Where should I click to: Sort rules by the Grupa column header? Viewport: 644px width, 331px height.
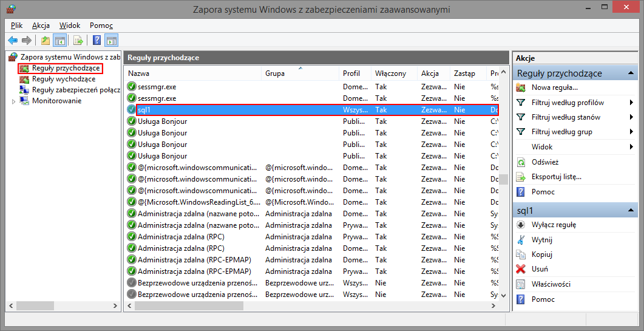(300, 73)
